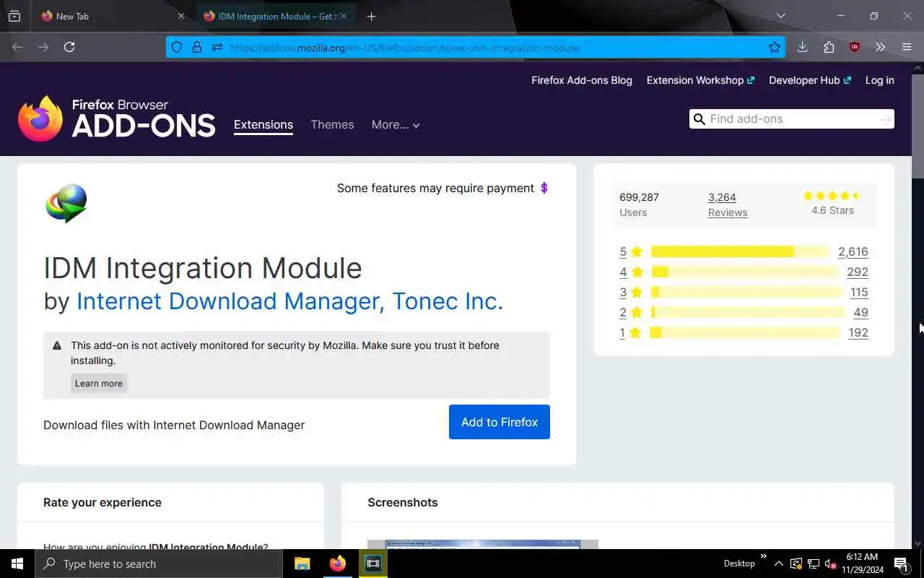The height and width of the screenshot is (578, 924).
Task: Open the 2,616 five-star review count
Action: (853, 251)
